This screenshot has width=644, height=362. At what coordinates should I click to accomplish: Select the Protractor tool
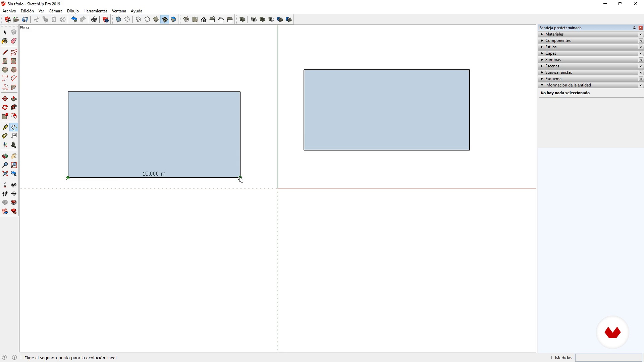click(5, 136)
